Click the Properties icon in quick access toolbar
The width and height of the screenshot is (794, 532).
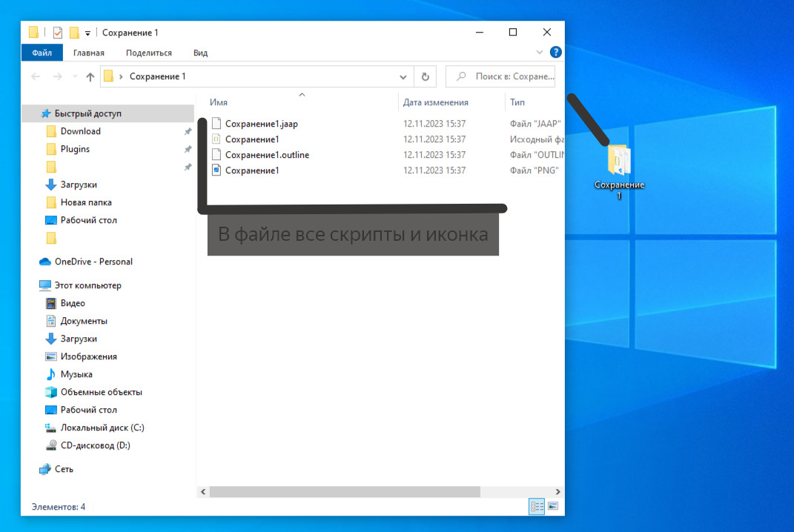tap(58, 33)
